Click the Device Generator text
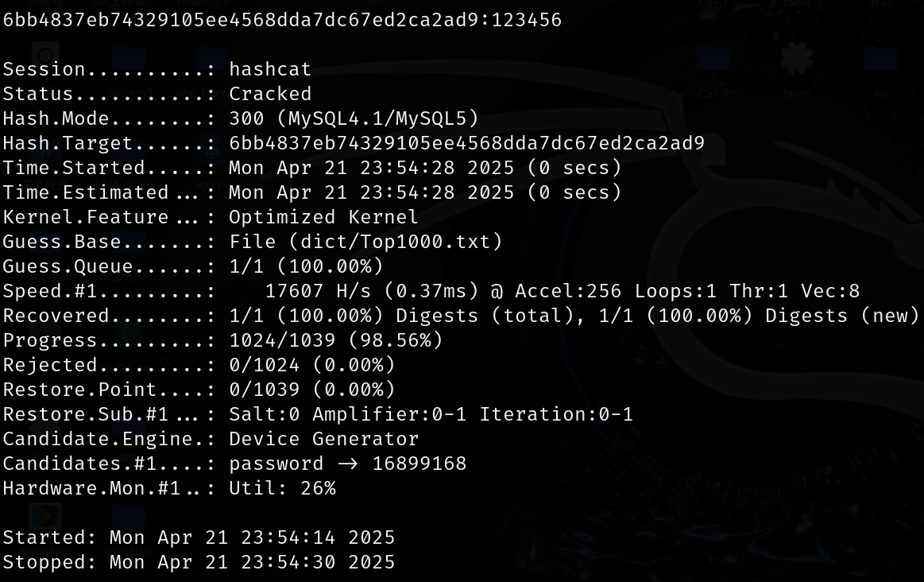The height and width of the screenshot is (582, 924). pyautogui.click(x=323, y=439)
